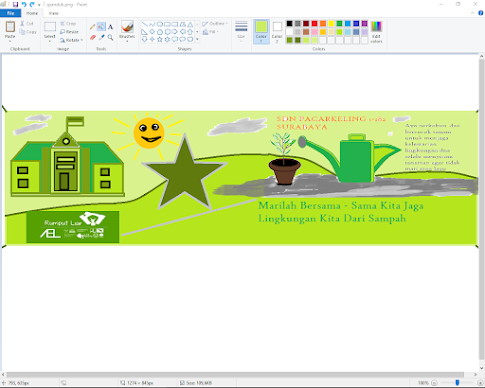
Task: Switch to the View tab
Action: point(54,13)
